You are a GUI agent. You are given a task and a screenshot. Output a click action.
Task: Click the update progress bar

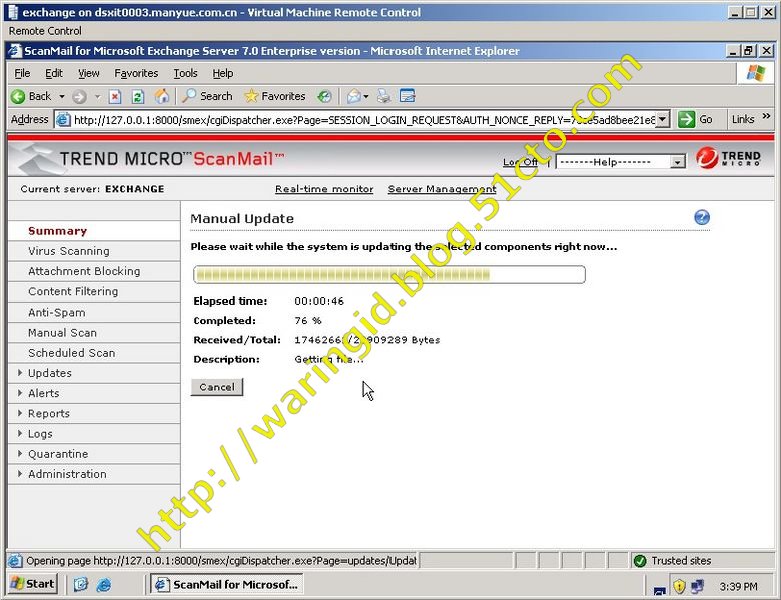point(389,274)
